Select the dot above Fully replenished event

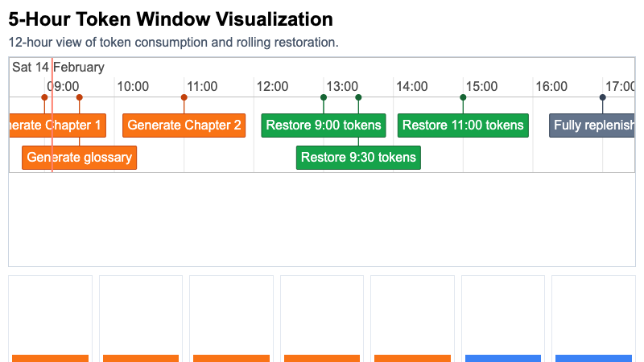[x=602, y=97]
